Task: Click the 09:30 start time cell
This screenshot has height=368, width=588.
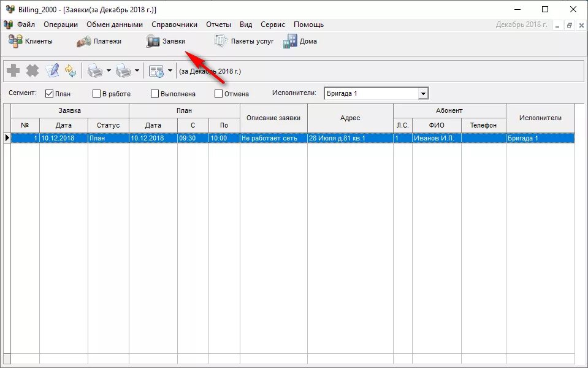Action: click(193, 138)
